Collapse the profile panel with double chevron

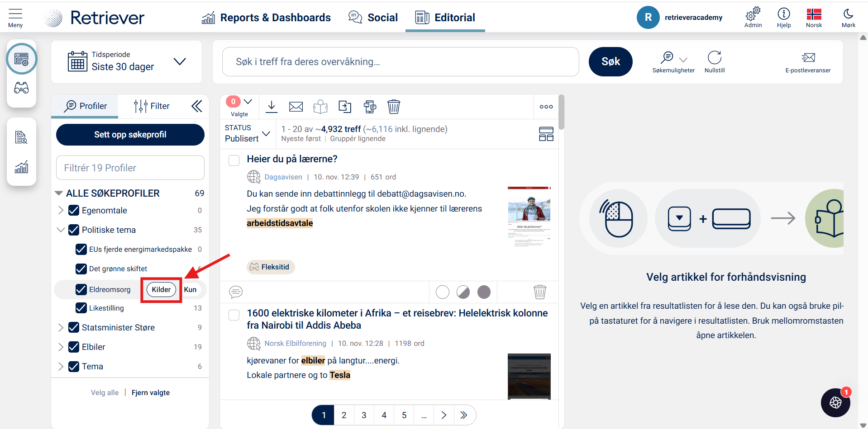196,106
